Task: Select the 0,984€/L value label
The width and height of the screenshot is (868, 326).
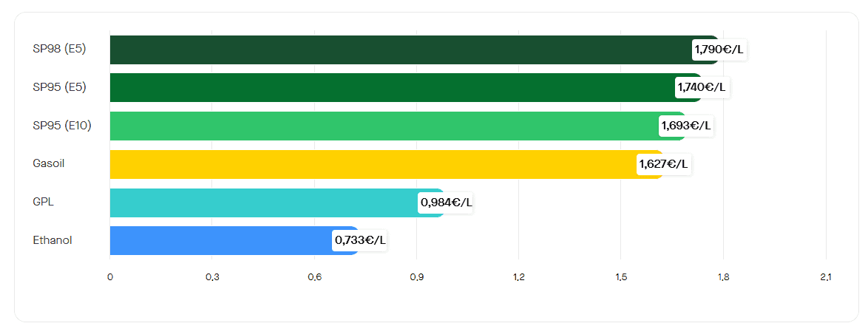Action: click(x=446, y=203)
